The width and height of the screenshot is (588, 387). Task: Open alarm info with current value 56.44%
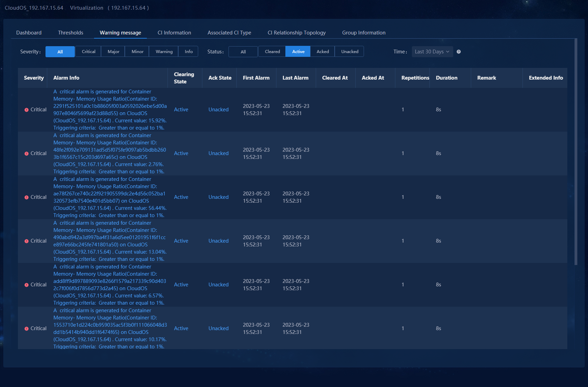pos(110,197)
